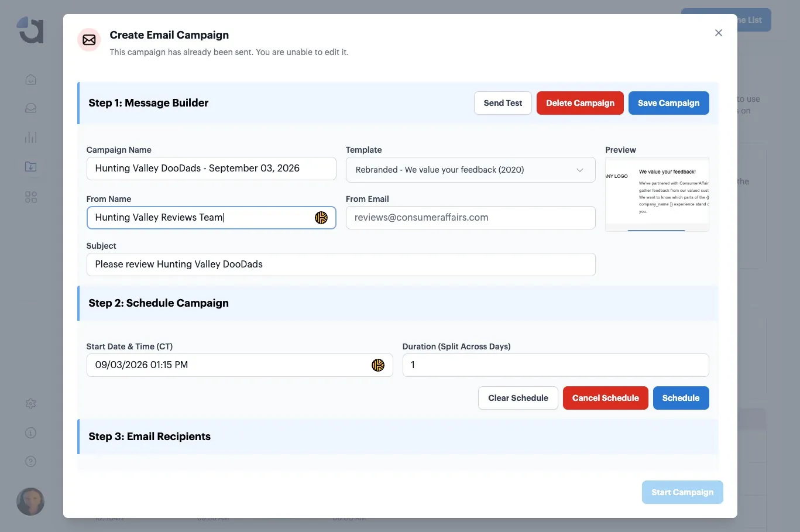
Task: Open the bar chart analytics sidebar icon
Action: 31,138
